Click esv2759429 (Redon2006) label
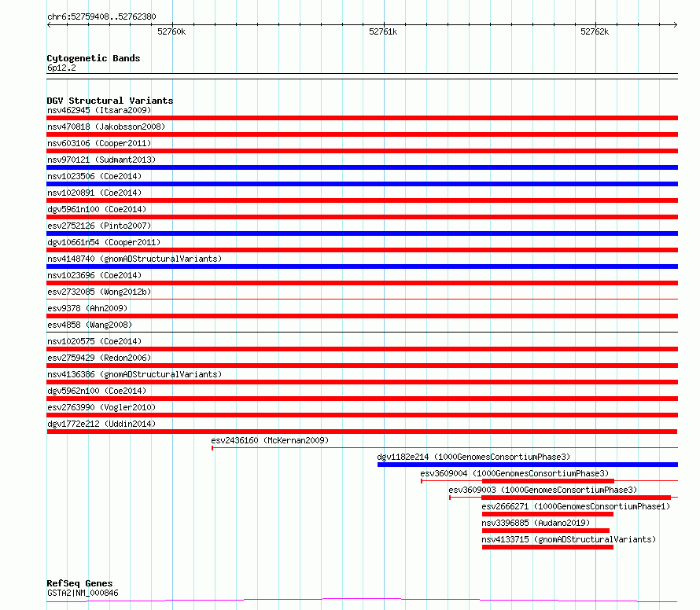Viewport: 700px width, 610px height. (99, 358)
